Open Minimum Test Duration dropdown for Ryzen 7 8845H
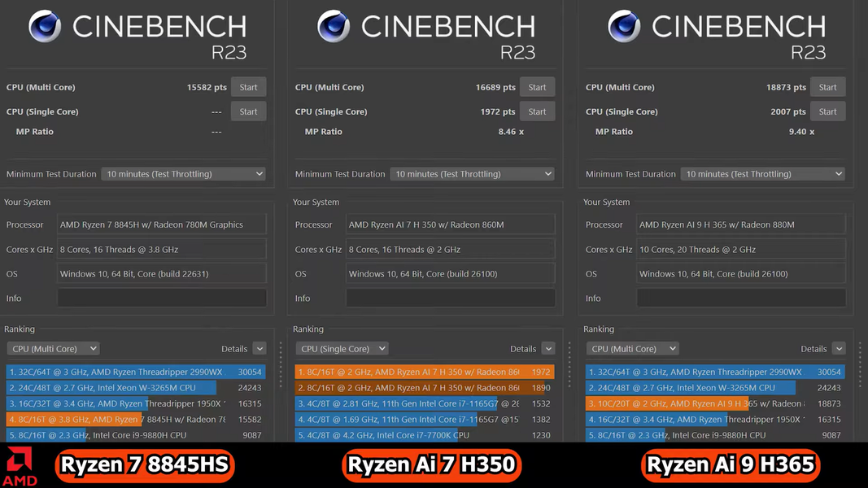The height and width of the screenshot is (488, 868). [x=184, y=174]
